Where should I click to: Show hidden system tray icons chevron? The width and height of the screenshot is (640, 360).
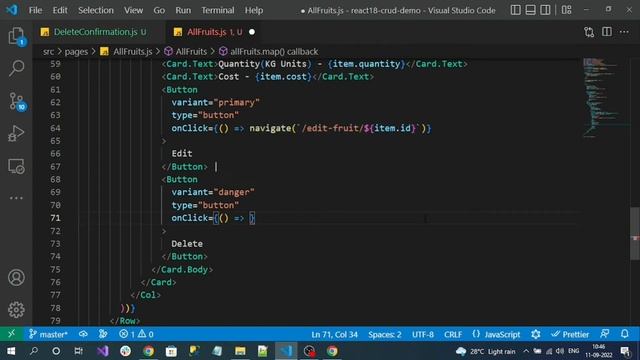pos(526,351)
